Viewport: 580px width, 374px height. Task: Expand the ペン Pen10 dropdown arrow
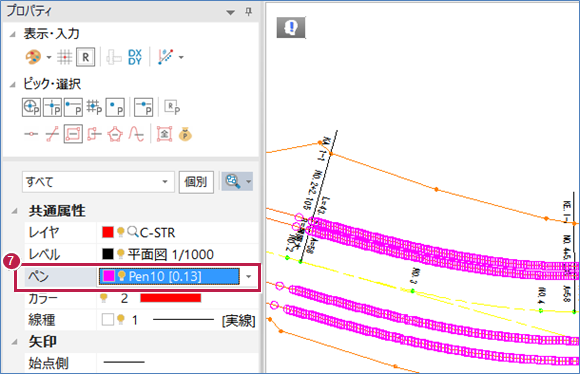tap(249, 276)
